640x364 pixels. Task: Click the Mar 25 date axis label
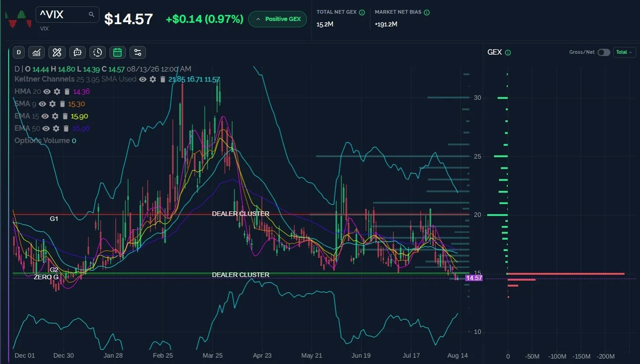(x=213, y=355)
